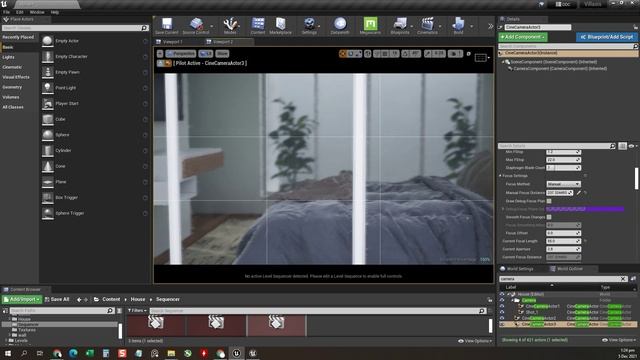The width and height of the screenshot is (640, 360).
Task: Select the Cube actor icon
Action: (48, 119)
